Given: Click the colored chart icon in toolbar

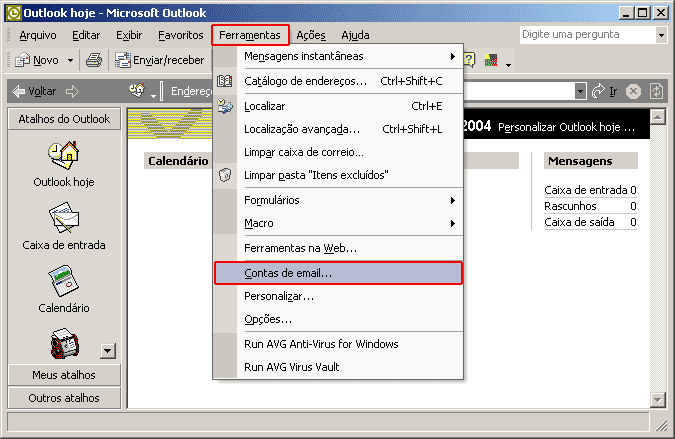Looking at the screenshot, I should click(x=491, y=60).
